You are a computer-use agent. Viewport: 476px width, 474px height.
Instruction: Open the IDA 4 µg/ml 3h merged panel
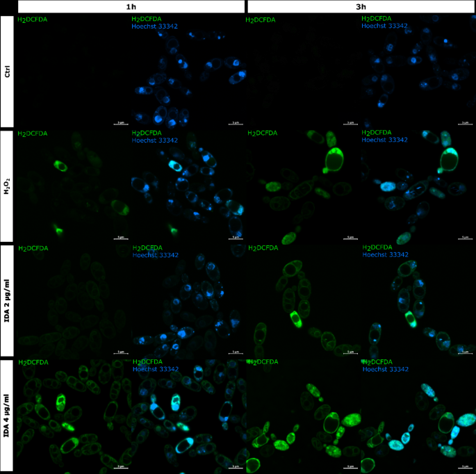pos(418,416)
